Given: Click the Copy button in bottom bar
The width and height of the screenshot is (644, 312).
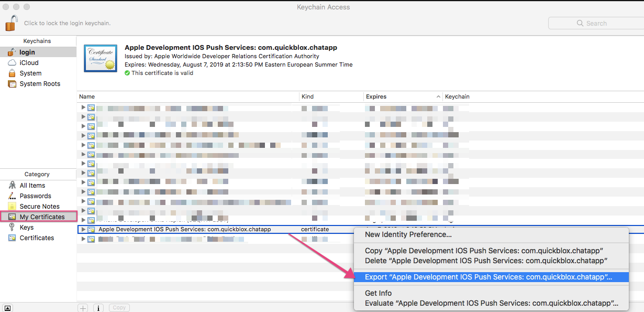Looking at the screenshot, I should (119, 308).
